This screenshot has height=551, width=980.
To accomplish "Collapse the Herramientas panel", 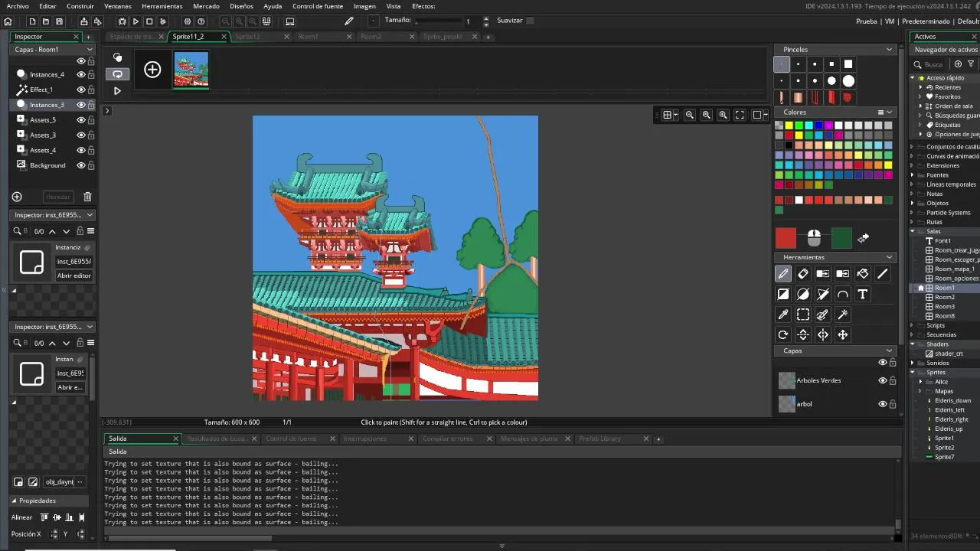I will tap(889, 257).
